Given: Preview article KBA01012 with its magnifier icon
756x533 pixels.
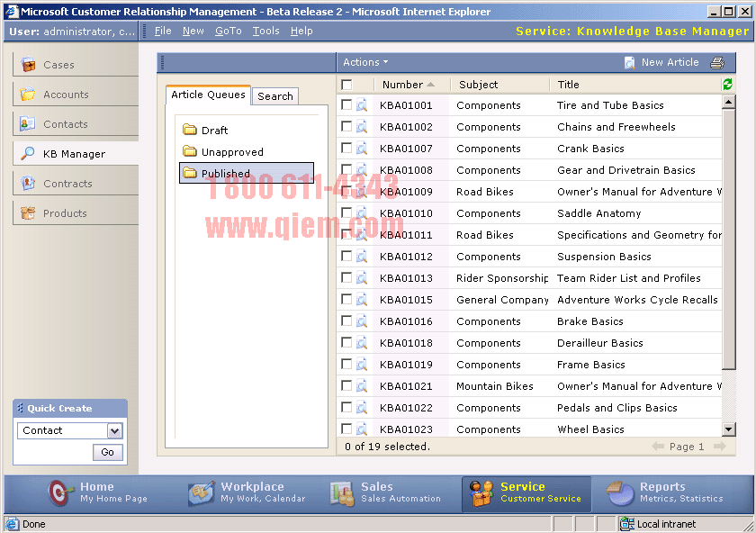Looking at the screenshot, I should click(x=362, y=256).
